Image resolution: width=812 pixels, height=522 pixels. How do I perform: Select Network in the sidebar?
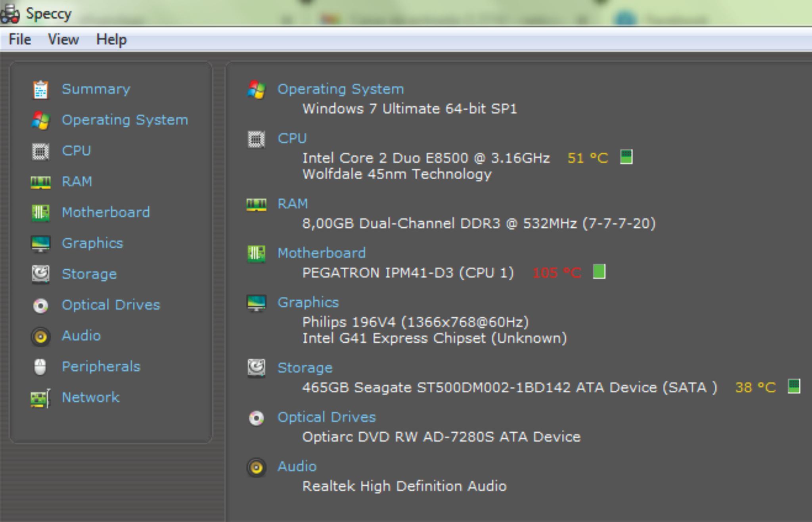click(x=90, y=397)
